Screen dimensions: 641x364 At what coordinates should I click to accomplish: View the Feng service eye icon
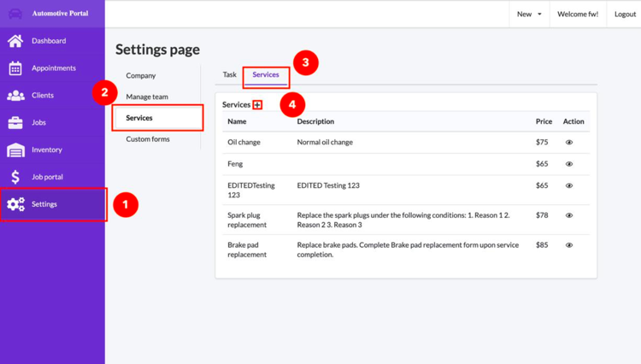(x=569, y=164)
